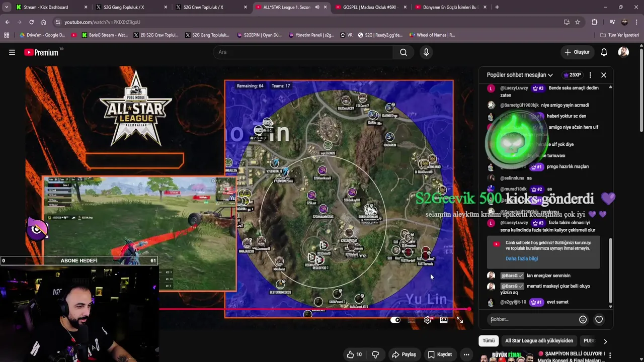Viewport: 644px width, 362px height.
Task: Expand the browser tab search chevron
Action: click(x=6, y=7)
